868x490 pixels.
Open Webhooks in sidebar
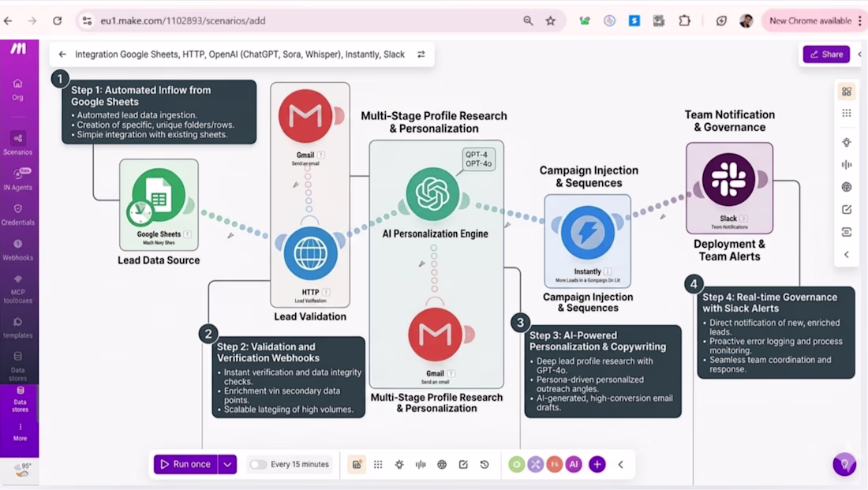click(17, 249)
